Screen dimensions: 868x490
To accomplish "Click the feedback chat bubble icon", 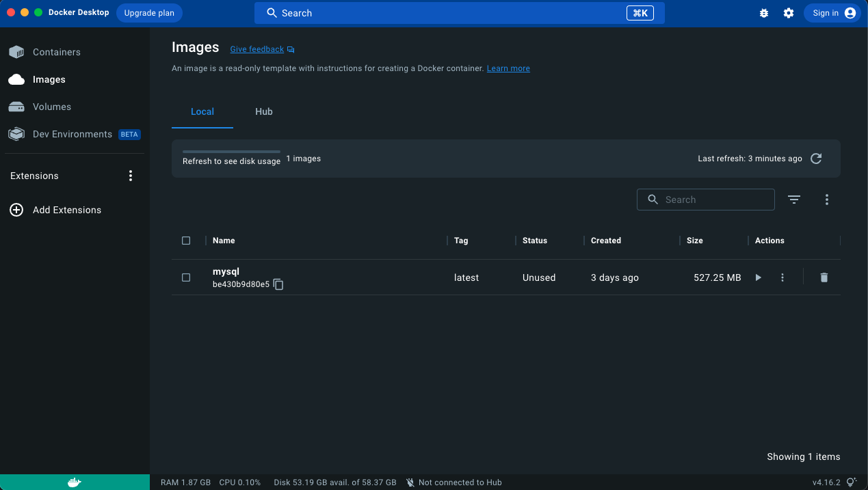I will [291, 50].
